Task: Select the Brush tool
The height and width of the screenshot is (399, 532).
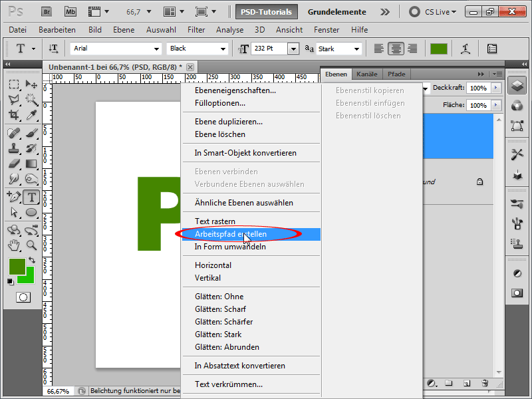Action: coord(31,133)
